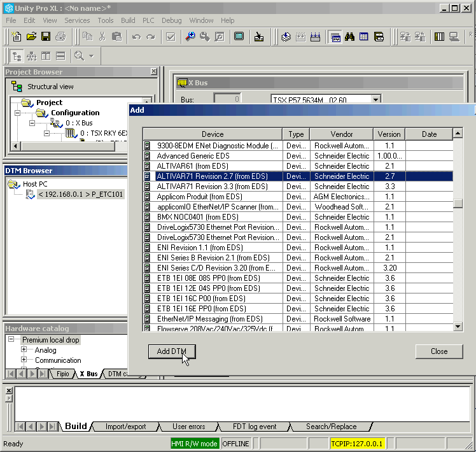This screenshot has height=452, width=476.
Task: Click the Paste clipboard icon
Action: [x=117, y=37]
